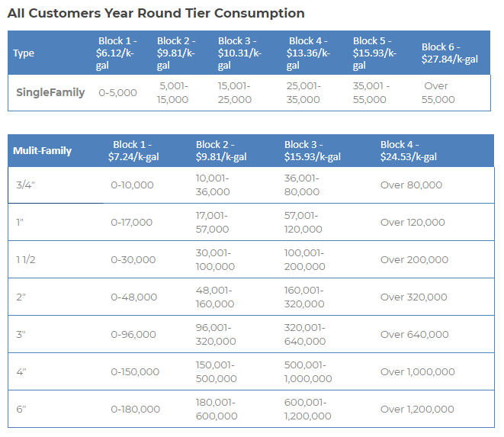Click the 'Over 80,000' cell
The height and width of the screenshot is (437, 504).
coord(412,185)
